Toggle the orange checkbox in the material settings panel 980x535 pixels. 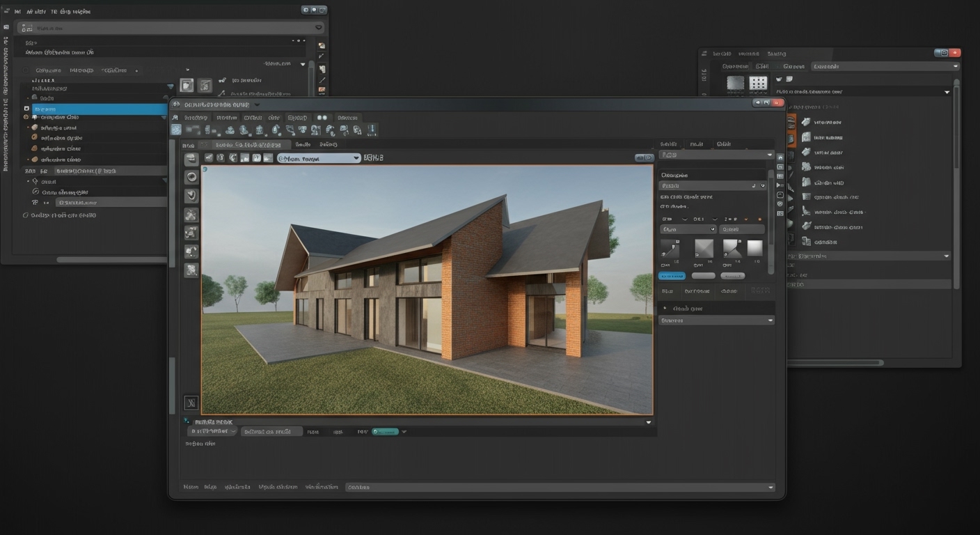coord(746,219)
